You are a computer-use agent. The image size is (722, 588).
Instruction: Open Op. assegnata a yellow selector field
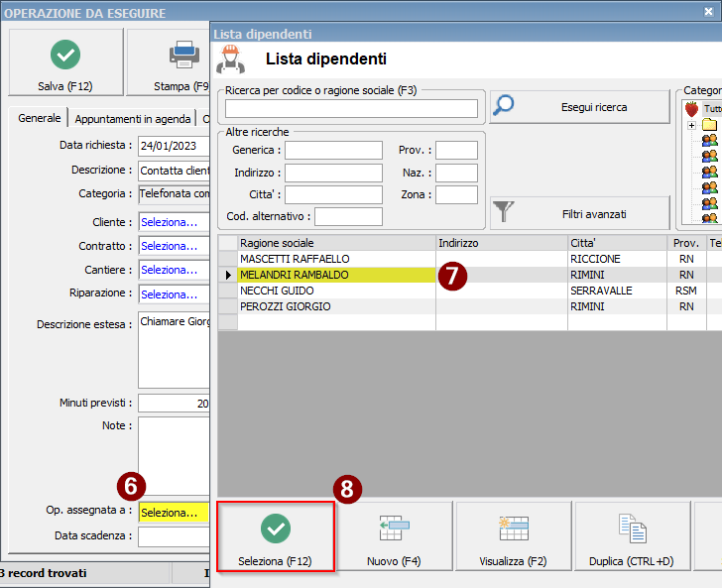[x=173, y=513]
